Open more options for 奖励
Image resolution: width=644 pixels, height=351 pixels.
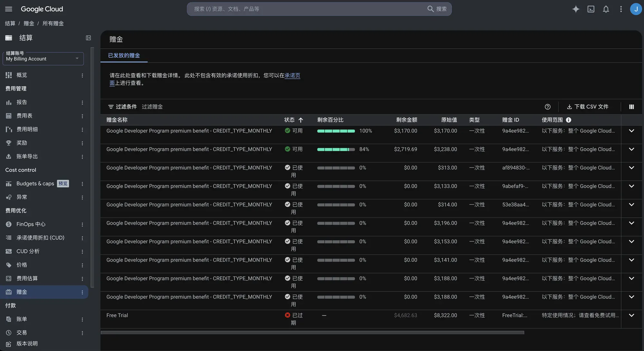coord(82,143)
